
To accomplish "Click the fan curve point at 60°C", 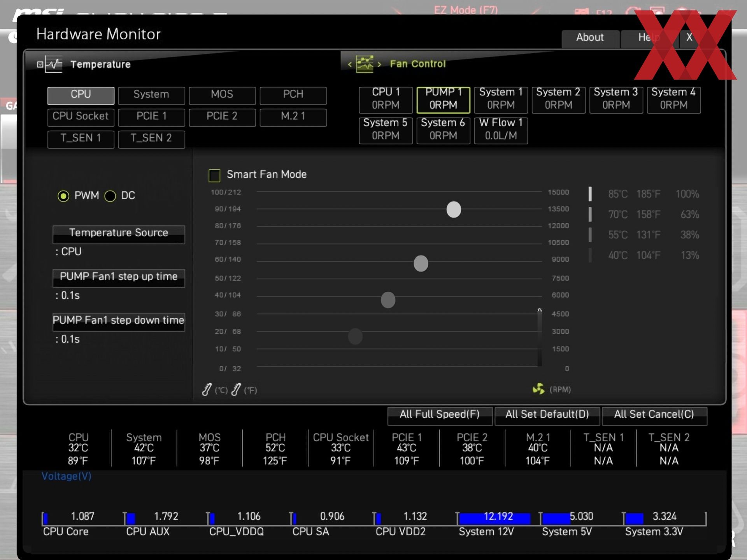I will pos(421,263).
